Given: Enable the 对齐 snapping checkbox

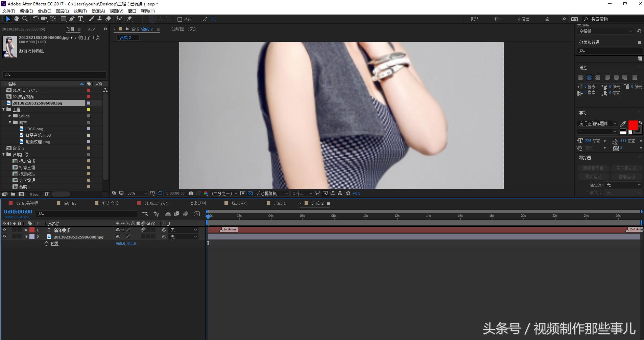Looking at the screenshot, I should coord(180,19).
